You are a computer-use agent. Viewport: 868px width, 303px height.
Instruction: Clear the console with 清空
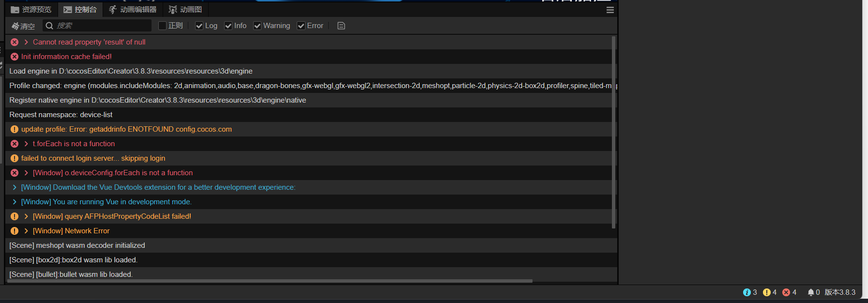pyautogui.click(x=23, y=26)
